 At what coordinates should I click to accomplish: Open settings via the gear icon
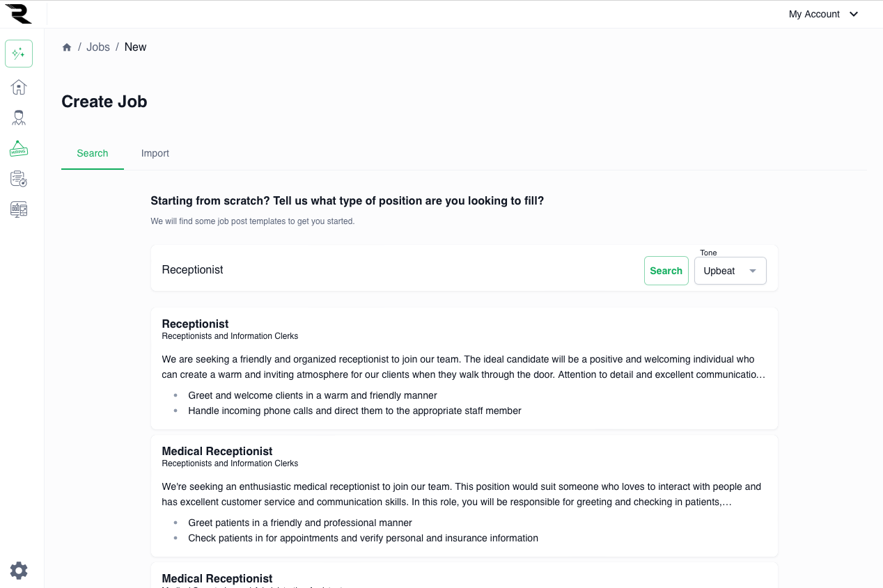[x=19, y=571]
